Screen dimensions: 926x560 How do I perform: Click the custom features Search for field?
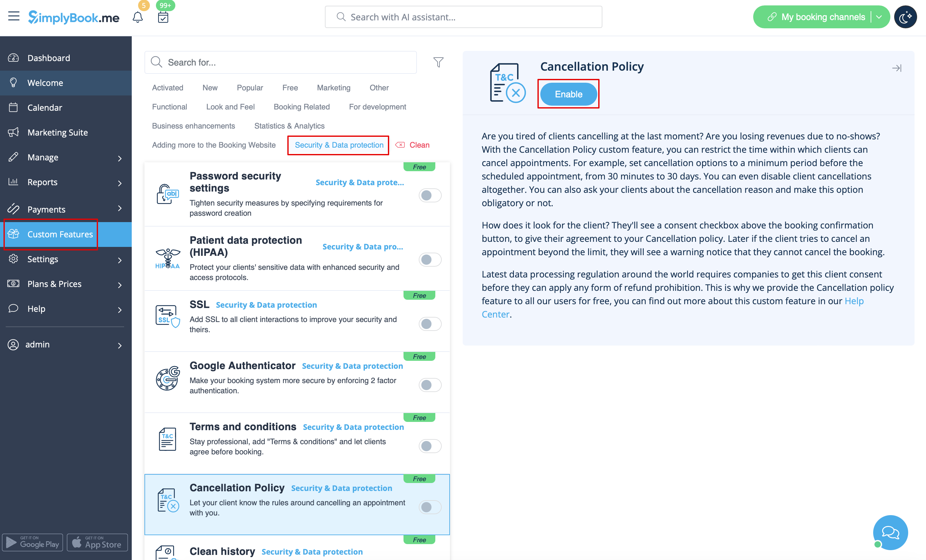pyautogui.click(x=280, y=62)
